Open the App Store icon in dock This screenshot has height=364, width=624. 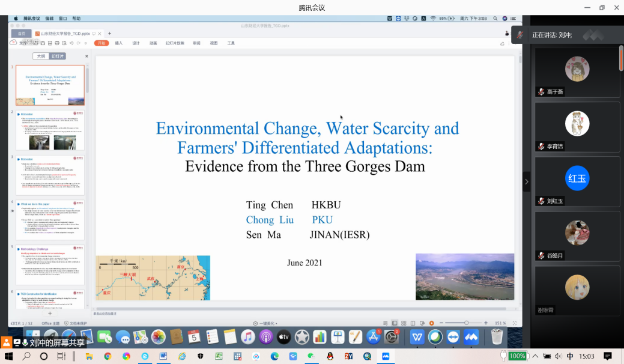pyautogui.click(x=374, y=337)
